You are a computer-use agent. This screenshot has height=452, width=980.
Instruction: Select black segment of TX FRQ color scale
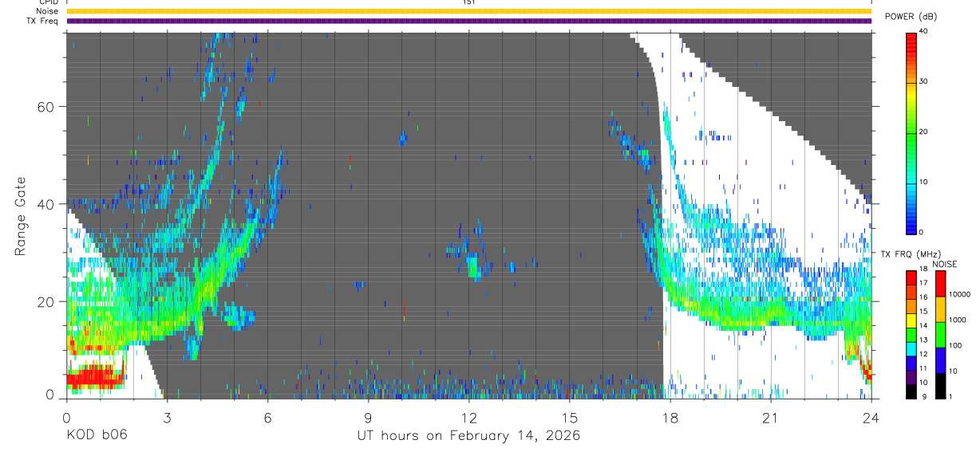click(x=911, y=391)
